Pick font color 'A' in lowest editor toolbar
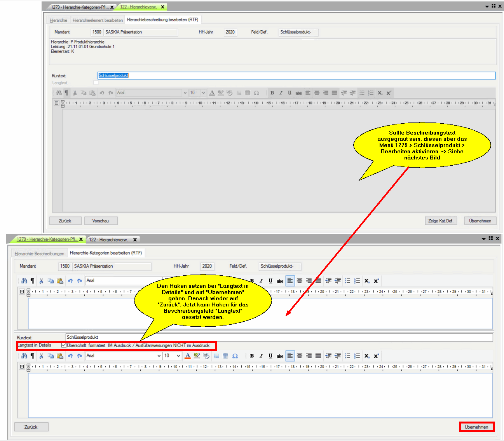The image size is (504, 441). coord(188,356)
